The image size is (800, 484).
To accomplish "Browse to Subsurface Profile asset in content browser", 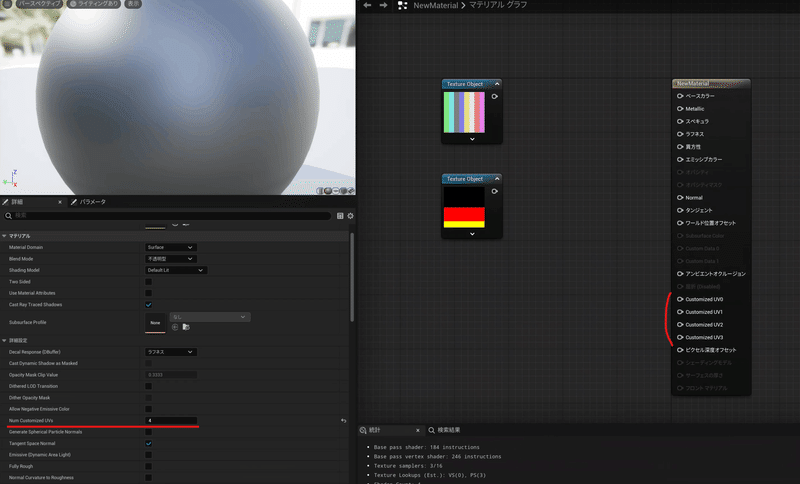I will (x=186, y=327).
